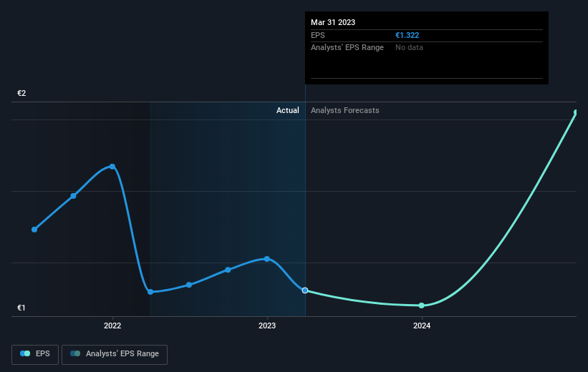Select the forecast data point at 2024
Viewport: 588px width, 372px height.
[422, 305]
